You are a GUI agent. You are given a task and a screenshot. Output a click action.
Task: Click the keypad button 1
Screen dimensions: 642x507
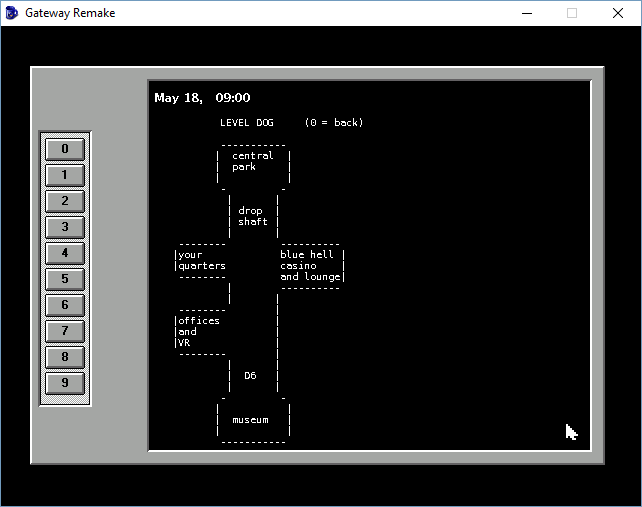pos(65,175)
